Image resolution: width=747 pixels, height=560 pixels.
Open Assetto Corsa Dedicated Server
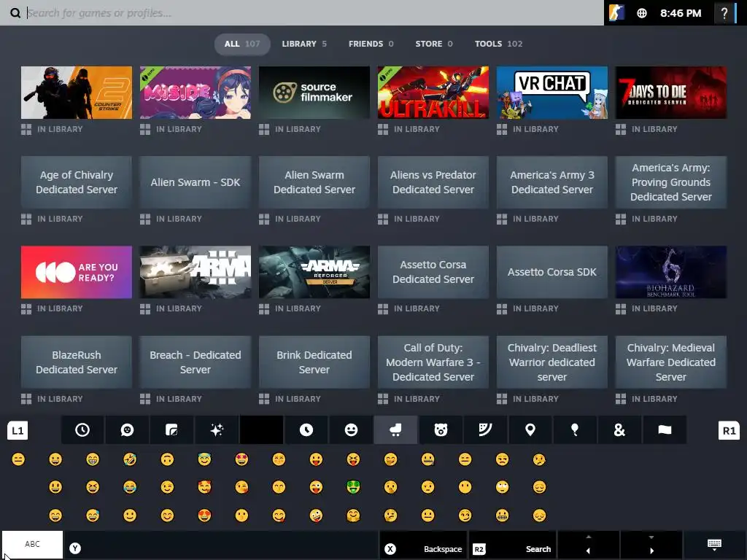coord(433,272)
